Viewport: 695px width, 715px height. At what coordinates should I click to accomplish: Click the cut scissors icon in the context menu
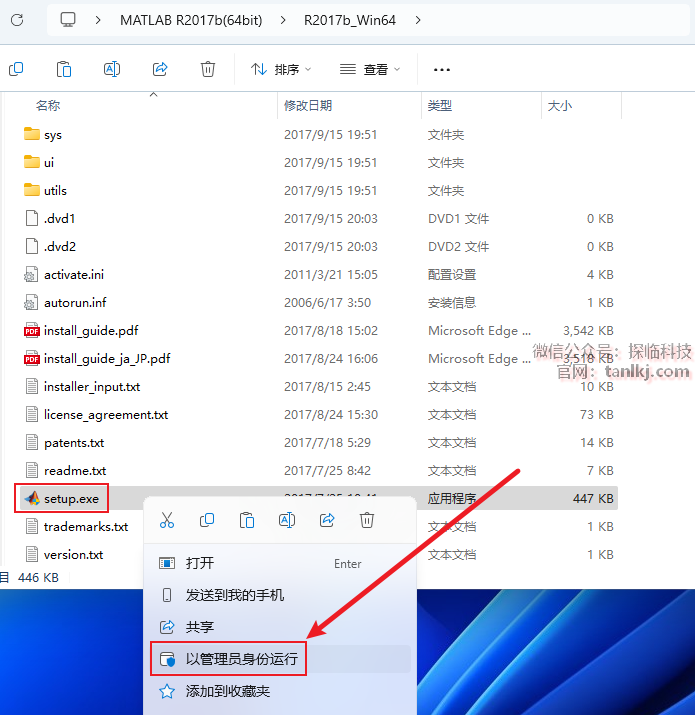coord(167,520)
